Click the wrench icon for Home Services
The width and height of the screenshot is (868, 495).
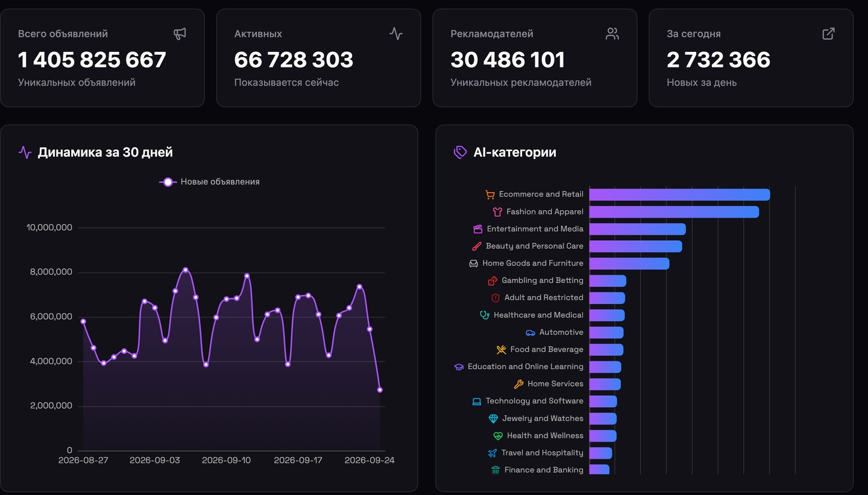click(x=518, y=384)
